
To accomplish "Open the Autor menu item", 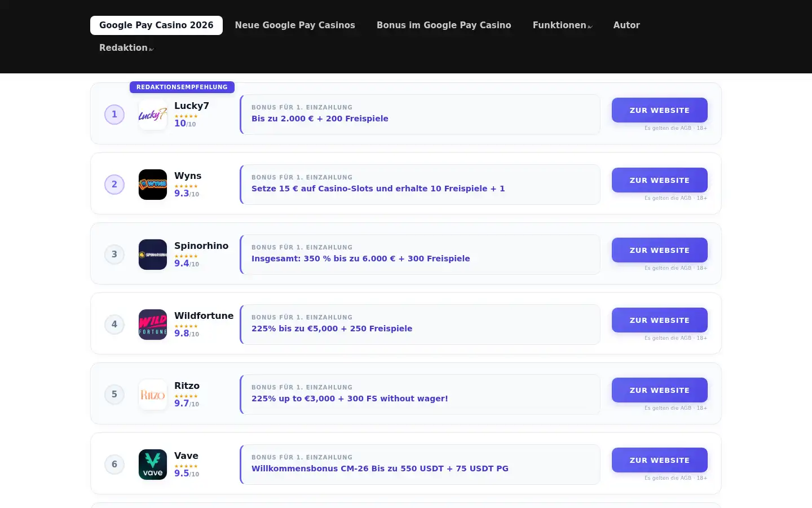I will pos(626,25).
